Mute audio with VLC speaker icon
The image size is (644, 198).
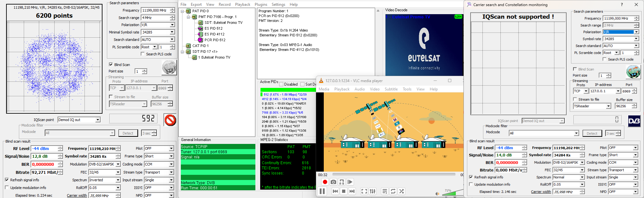coord(437,193)
